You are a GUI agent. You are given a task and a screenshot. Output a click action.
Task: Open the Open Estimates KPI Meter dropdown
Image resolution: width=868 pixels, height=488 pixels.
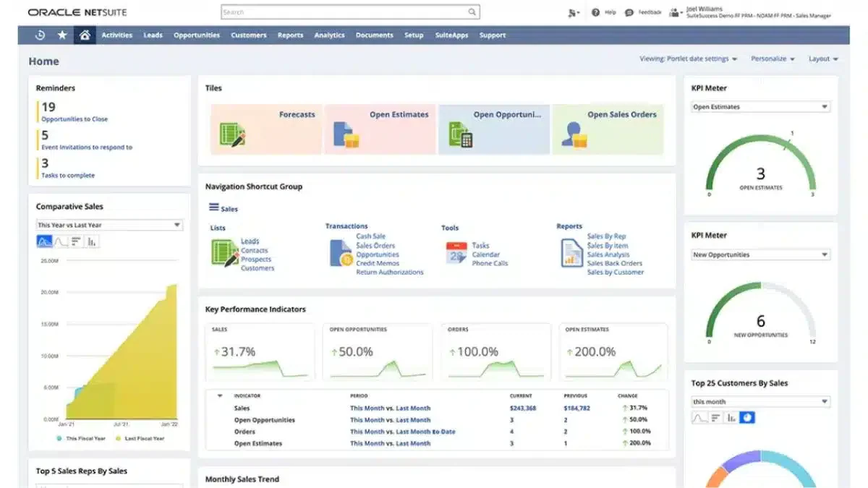point(761,107)
